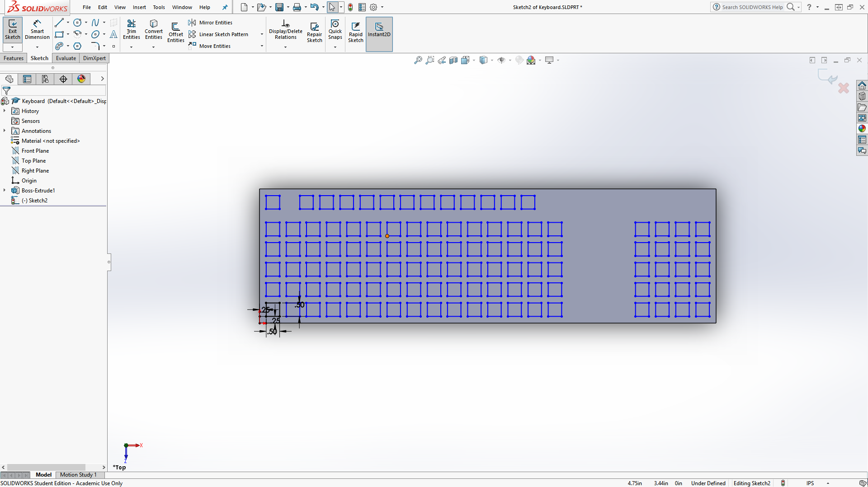Open the Design Library pane
Screen dimensions: 868x487
click(x=862, y=96)
